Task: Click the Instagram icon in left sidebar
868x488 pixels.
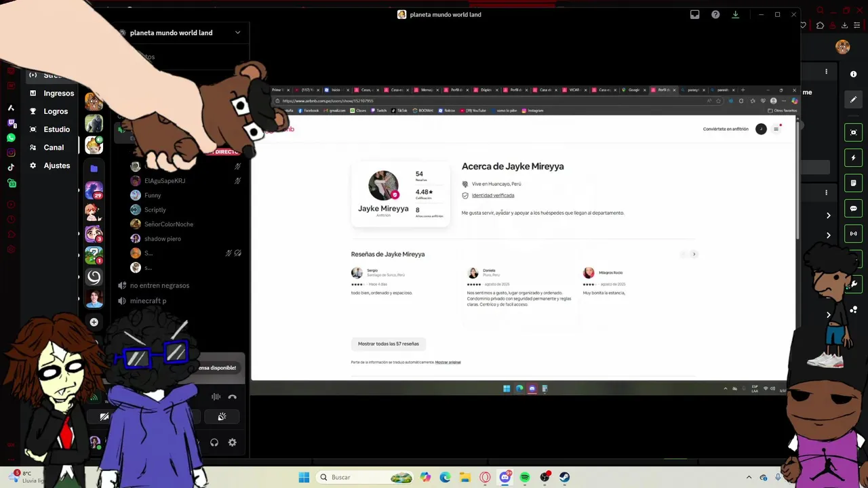Action: [11, 152]
